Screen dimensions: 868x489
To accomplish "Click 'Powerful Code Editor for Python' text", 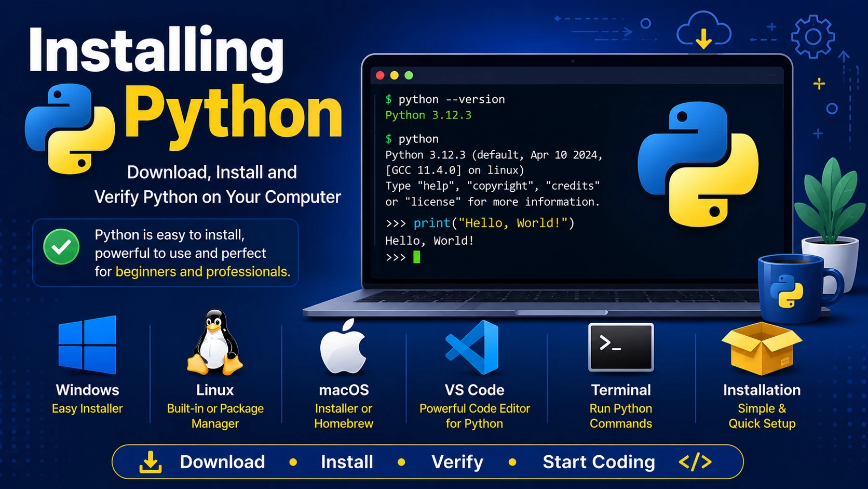I will [x=474, y=416].
